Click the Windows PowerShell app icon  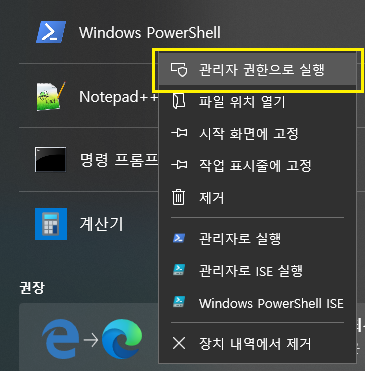click(51, 32)
